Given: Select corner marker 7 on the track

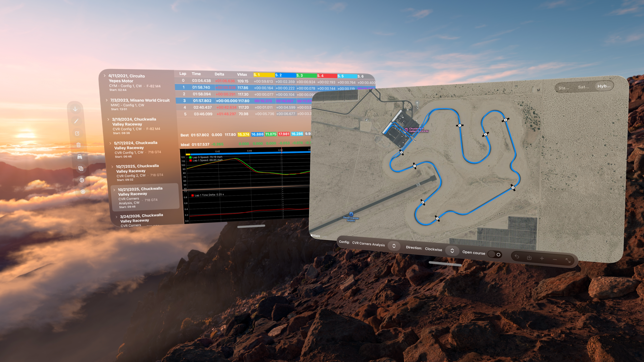Looking at the screenshot, I should pyautogui.click(x=415, y=166).
